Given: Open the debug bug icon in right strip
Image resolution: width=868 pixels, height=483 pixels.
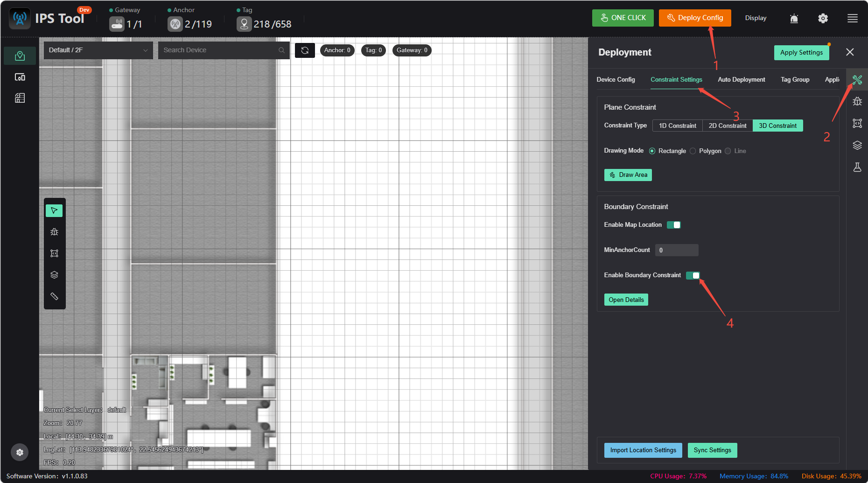Looking at the screenshot, I should [x=857, y=101].
